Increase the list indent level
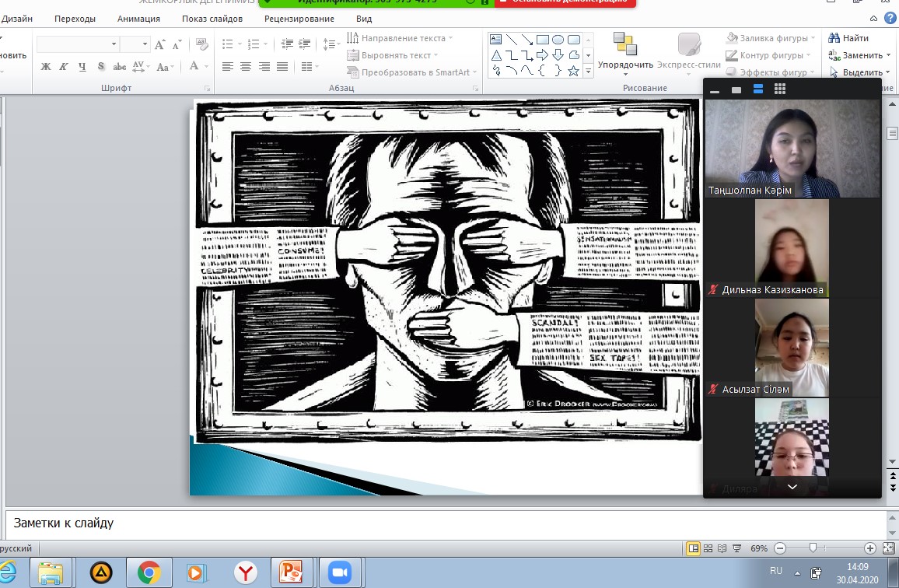The height and width of the screenshot is (588, 899). click(304, 44)
